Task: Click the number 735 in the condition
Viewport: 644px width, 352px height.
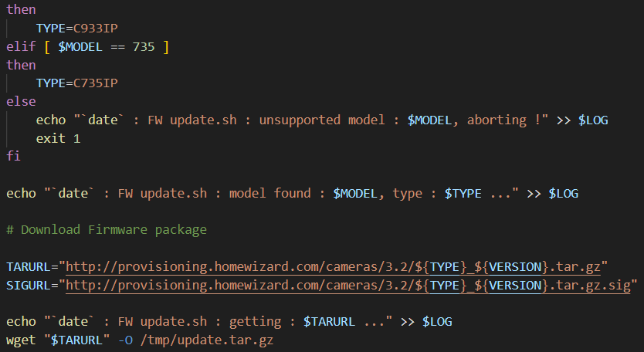Action: (142, 47)
